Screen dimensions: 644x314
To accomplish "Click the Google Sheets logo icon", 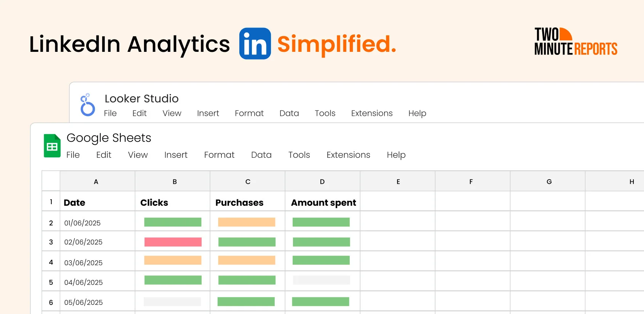I will 52,146.
